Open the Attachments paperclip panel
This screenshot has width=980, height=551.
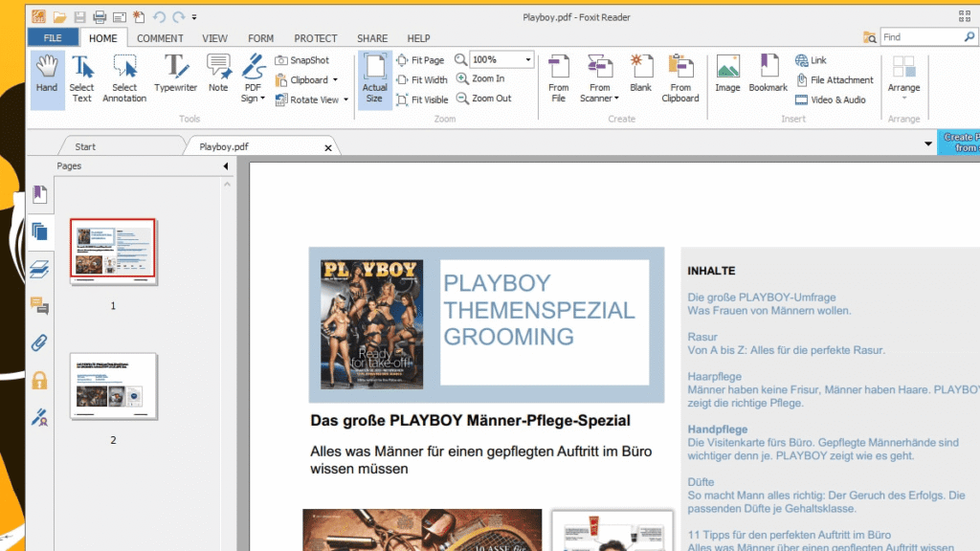tap(39, 343)
